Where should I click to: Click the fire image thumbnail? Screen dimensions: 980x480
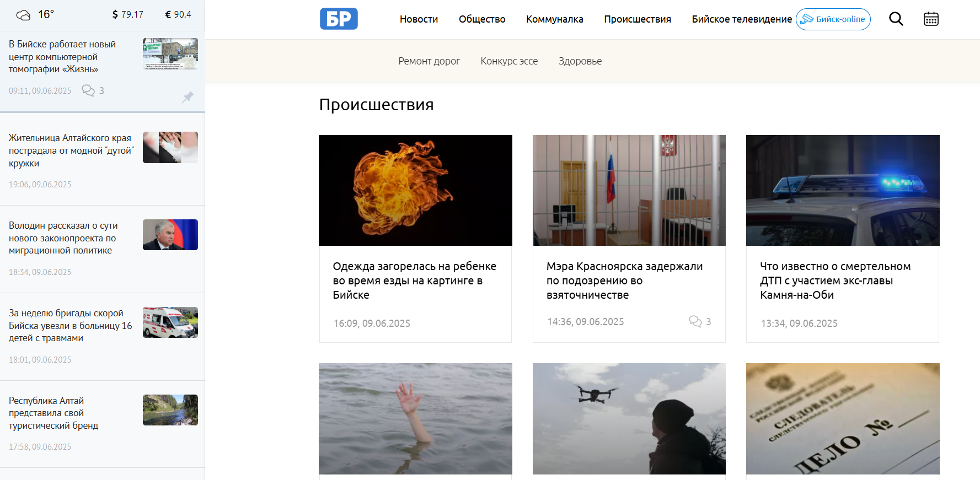pos(415,190)
